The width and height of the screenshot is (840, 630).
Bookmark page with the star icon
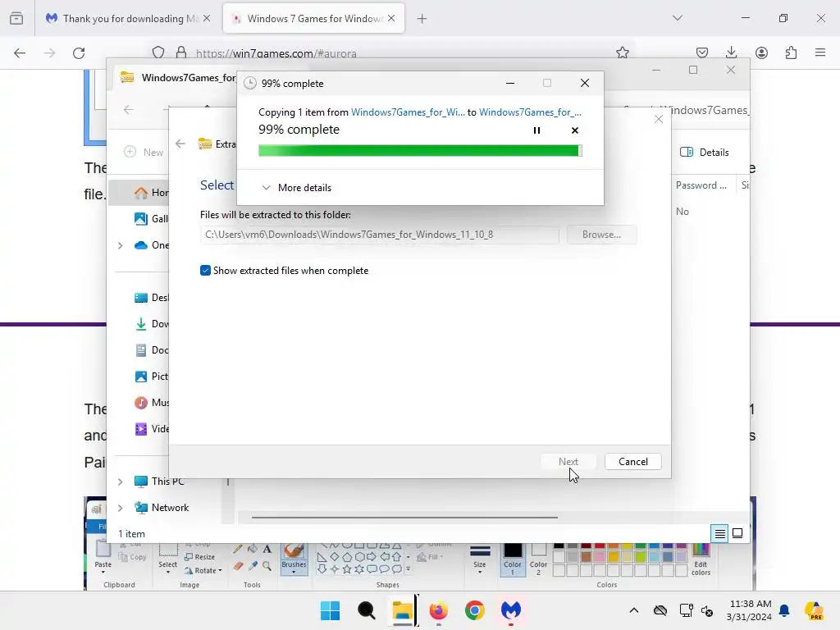(622, 52)
